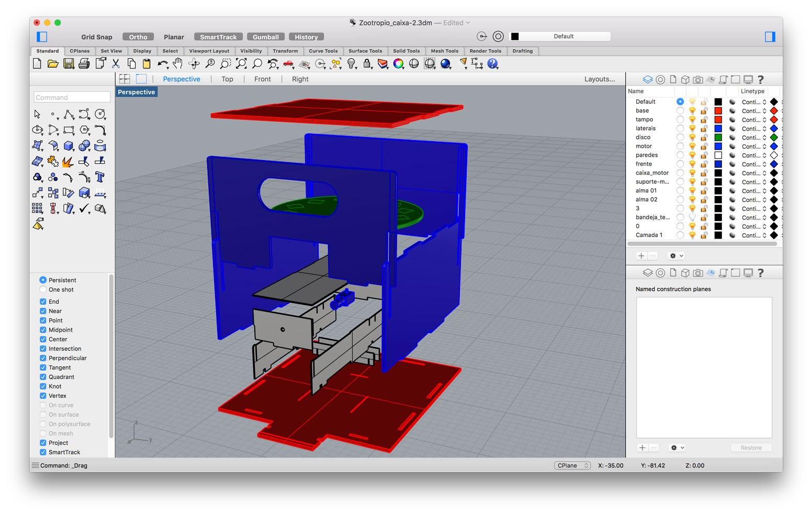Open Help with the question mark icon
This screenshot has height=514, width=812.
coord(492,64)
